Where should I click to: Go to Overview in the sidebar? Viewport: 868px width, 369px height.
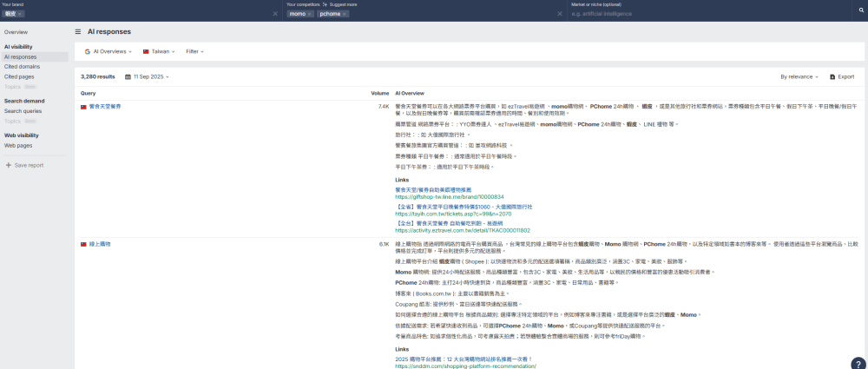tap(16, 32)
